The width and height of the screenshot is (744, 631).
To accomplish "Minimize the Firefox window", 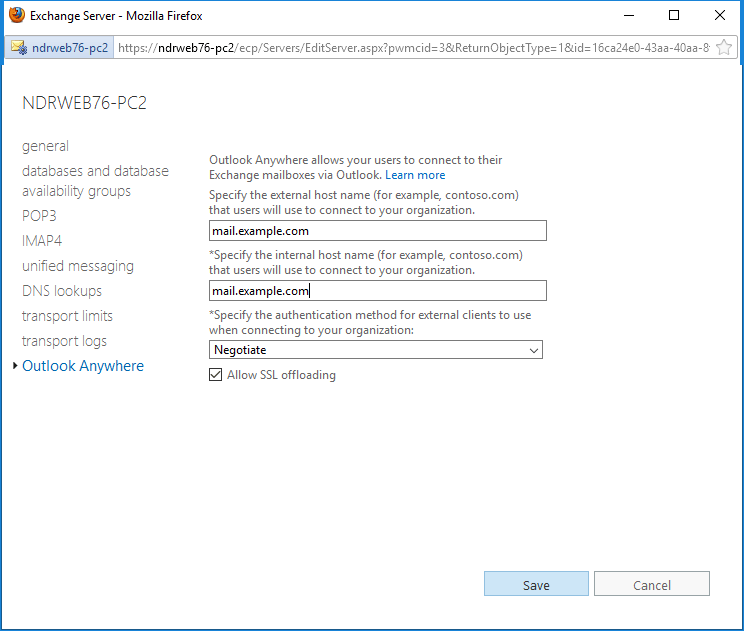I will (x=629, y=15).
